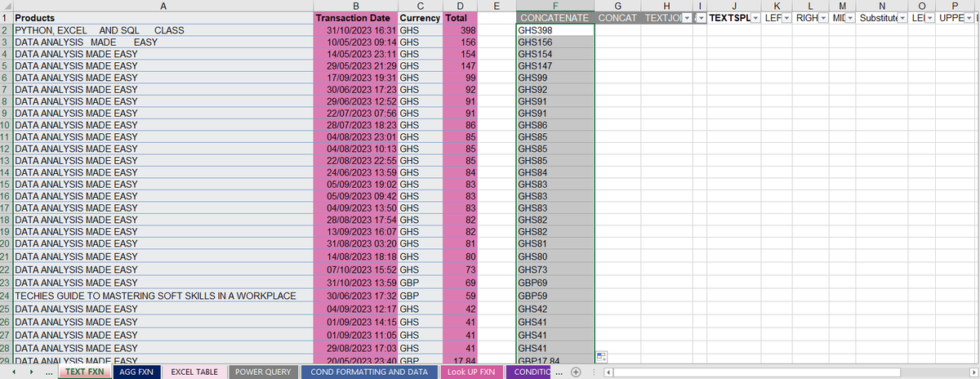Screen dimensions: 980x379
Task: Open the TEXTJOIN column filter dropdown
Action: (x=687, y=18)
